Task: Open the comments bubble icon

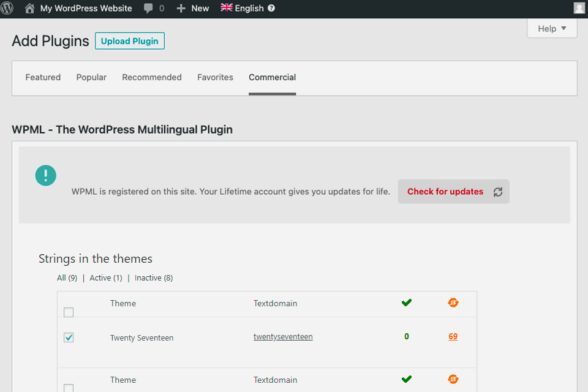Action: (x=148, y=8)
